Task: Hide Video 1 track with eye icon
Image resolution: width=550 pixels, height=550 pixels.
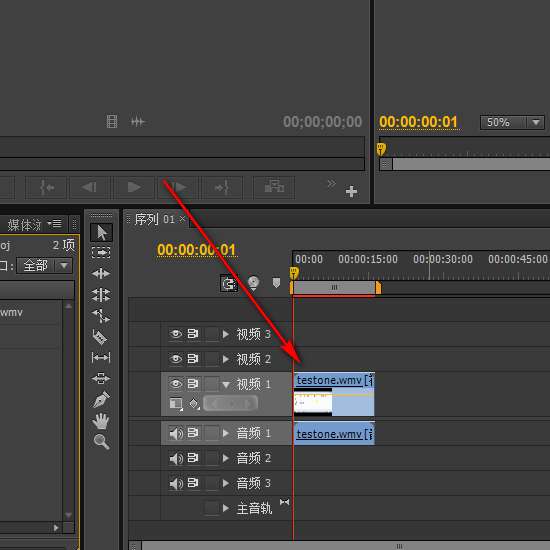Action: [x=176, y=383]
